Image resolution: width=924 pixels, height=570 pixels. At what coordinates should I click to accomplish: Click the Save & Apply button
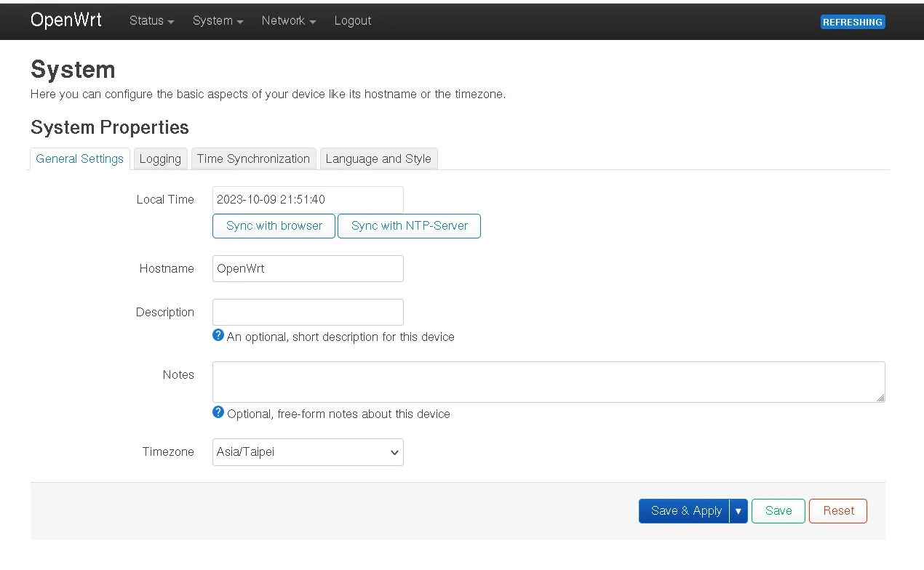(x=685, y=511)
